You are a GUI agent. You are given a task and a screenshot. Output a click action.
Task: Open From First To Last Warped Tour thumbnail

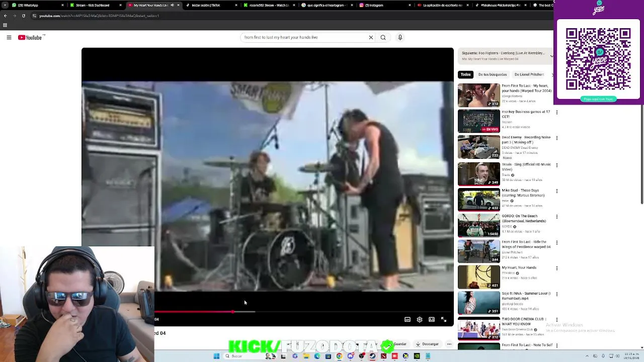[479, 95]
